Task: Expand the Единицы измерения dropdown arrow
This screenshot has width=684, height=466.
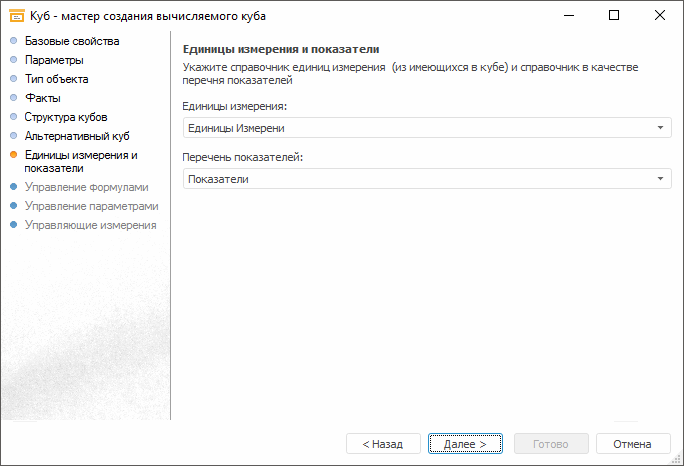Action: 661,128
